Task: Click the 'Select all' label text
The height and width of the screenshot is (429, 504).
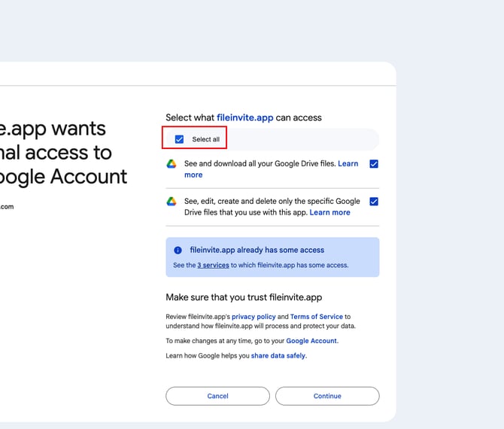Action: click(x=205, y=139)
